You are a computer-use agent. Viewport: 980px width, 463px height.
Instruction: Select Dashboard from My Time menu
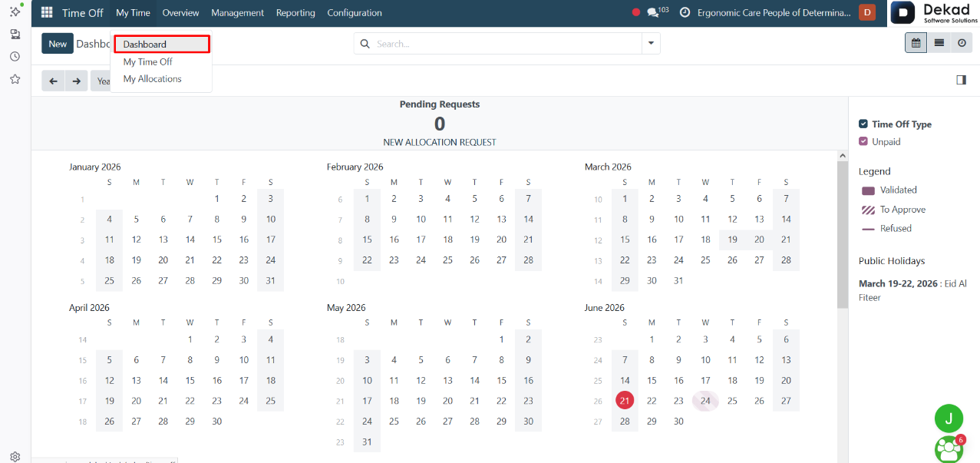[161, 45]
